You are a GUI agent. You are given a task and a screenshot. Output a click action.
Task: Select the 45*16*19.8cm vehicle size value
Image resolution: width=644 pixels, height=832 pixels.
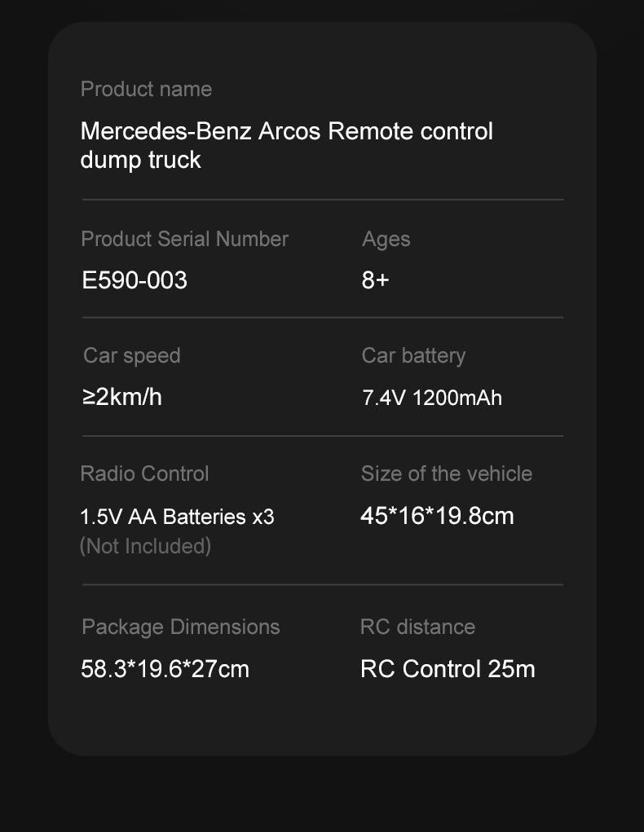[x=437, y=516]
